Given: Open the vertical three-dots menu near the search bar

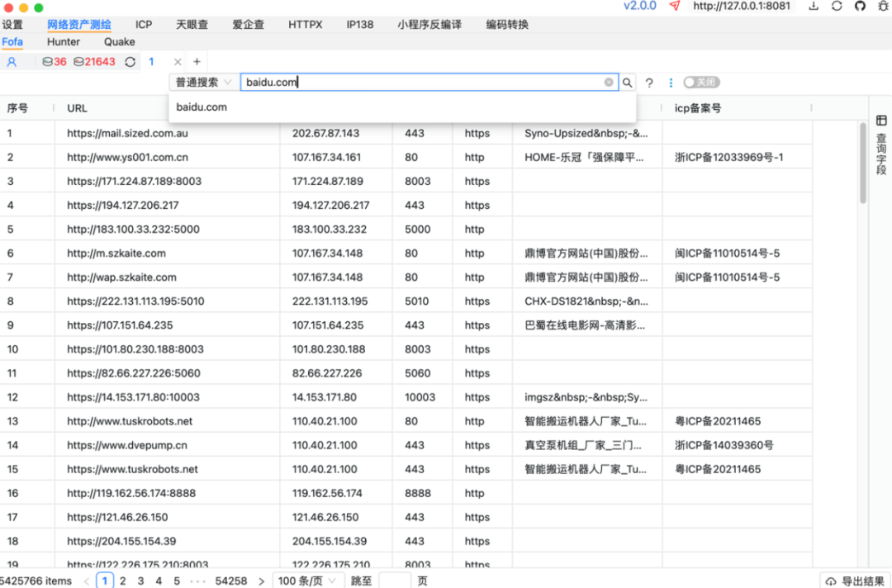Looking at the screenshot, I should [670, 83].
